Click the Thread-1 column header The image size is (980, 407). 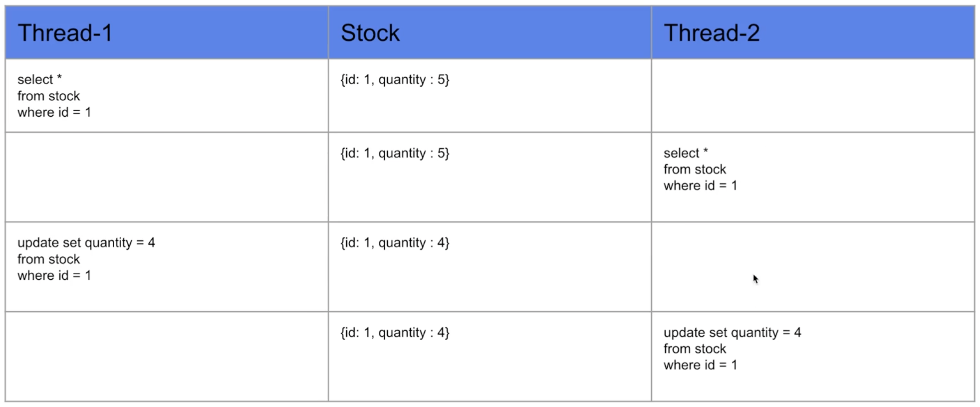coord(167,32)
